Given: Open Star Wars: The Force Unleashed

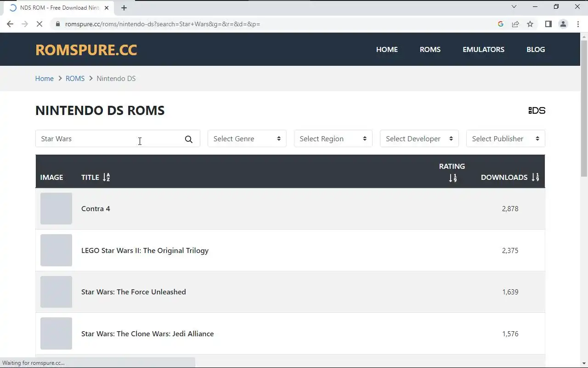Looking at the screenshot, I should pos(134,292).
